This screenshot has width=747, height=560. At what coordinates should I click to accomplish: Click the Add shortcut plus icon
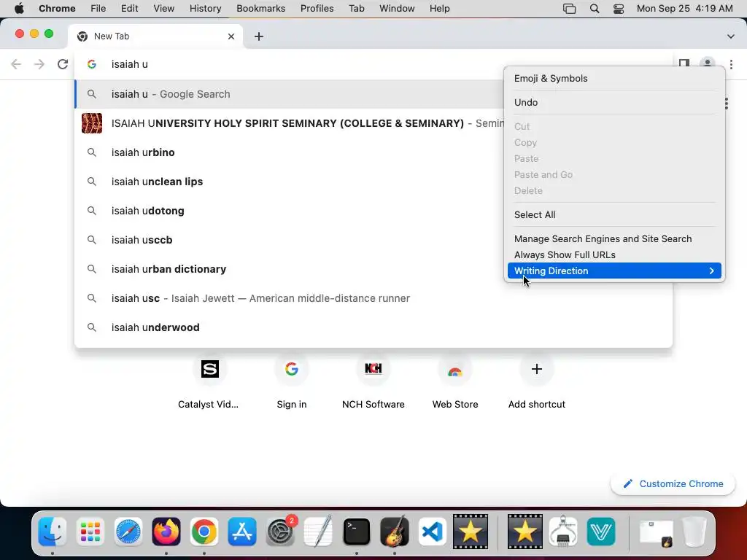pos(537,369)
